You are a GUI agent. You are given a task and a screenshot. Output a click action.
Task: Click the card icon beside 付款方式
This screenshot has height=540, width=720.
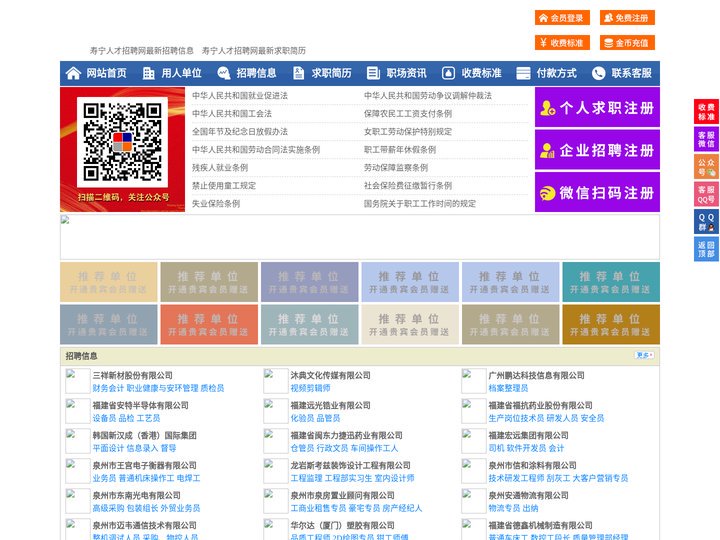click(x=523, y=73)
